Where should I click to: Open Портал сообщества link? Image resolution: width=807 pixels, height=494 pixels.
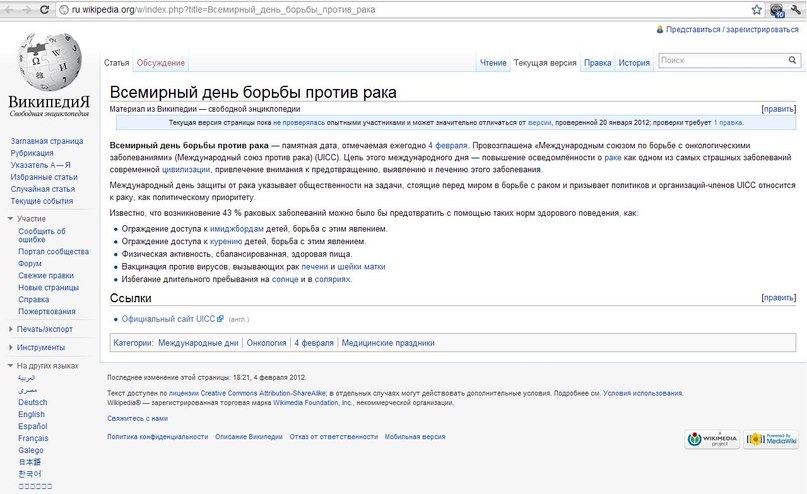point(54,251)
